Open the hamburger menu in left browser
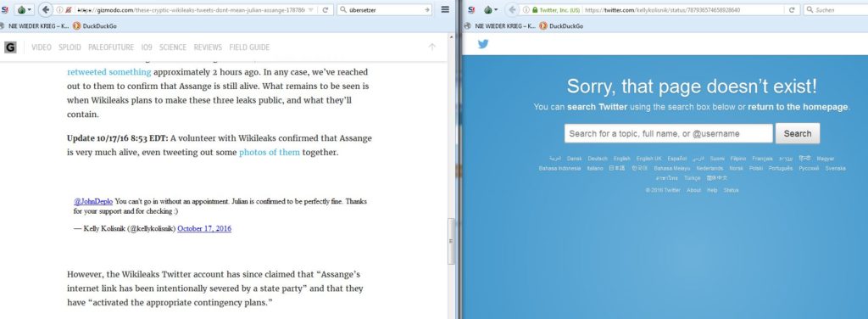Image resolution: width=868 pixels, height=319 pixels. pos(445,9)
